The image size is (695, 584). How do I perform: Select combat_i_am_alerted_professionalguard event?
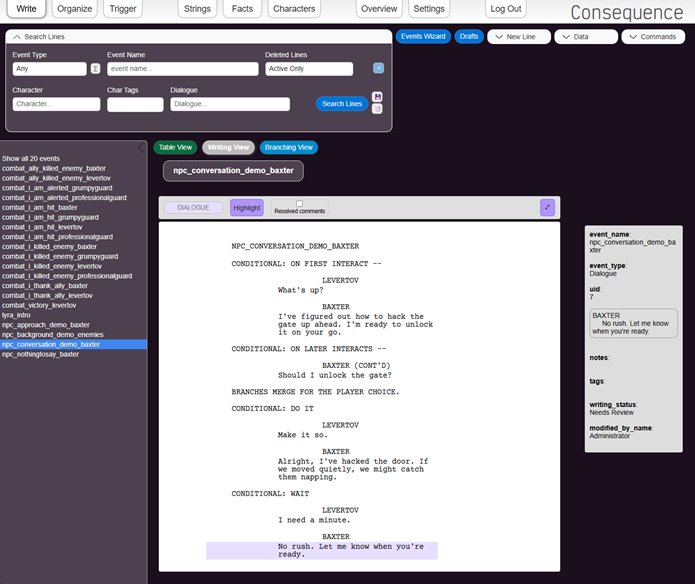64,198
